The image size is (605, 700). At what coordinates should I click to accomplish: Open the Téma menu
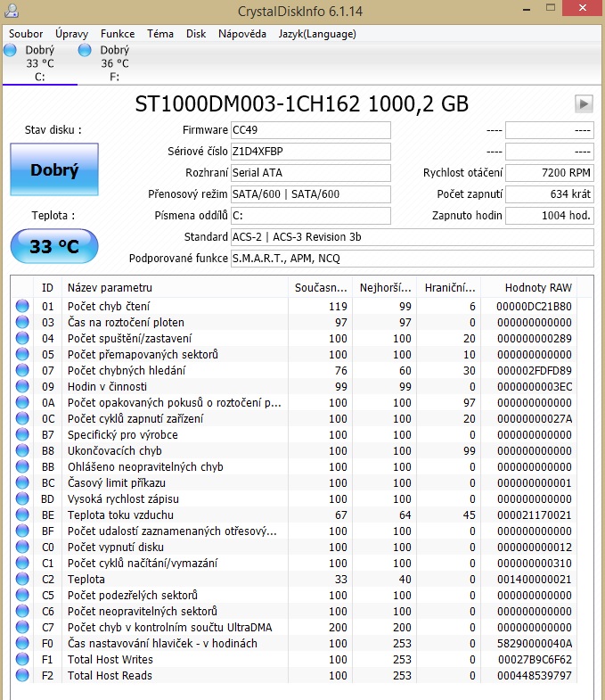tap(160, 34)
